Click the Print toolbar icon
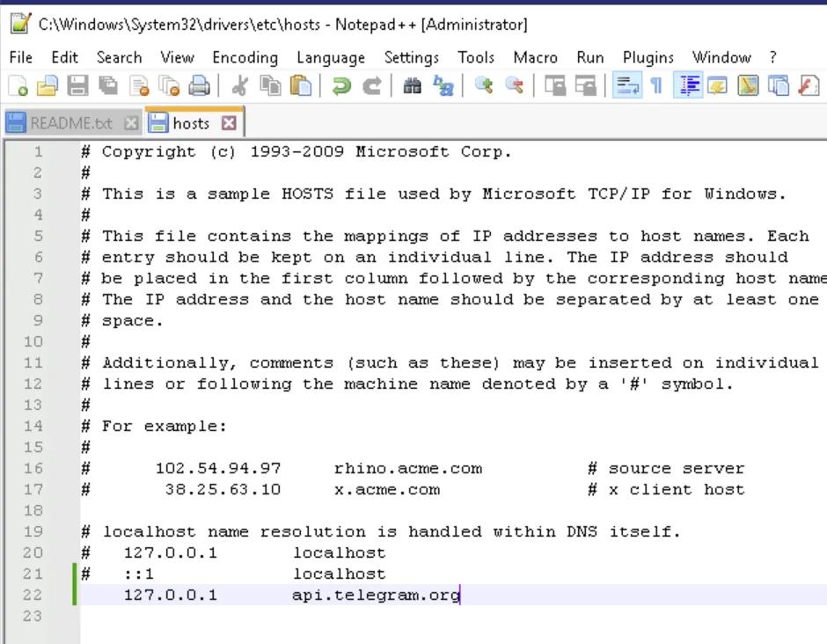 tap(200, 85)
